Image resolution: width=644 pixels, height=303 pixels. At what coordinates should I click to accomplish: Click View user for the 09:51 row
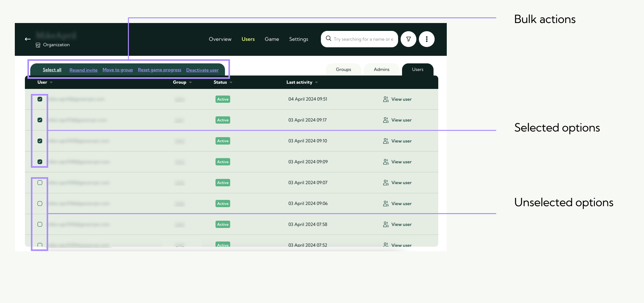point(401,99)
